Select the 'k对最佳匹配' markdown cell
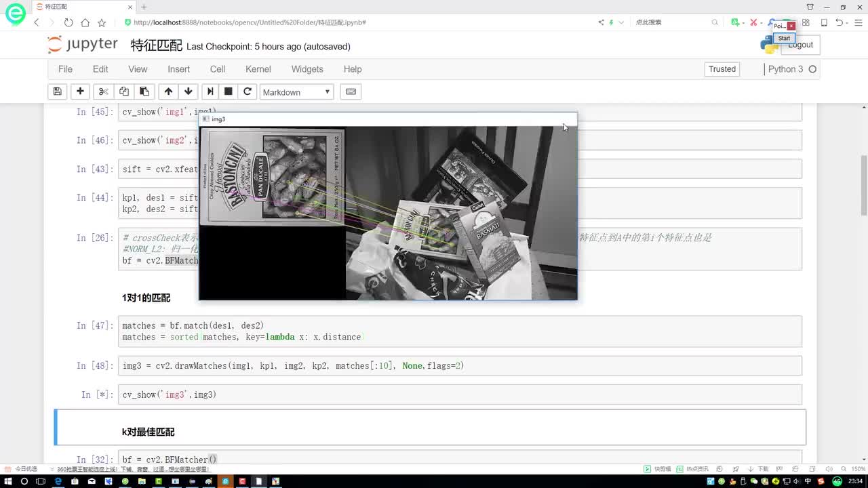868x488 pixels. tap(430, 427)
